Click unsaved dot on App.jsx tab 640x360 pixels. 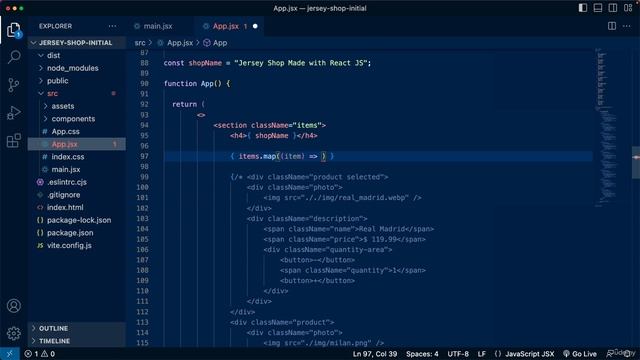pyautogui.click(x=255, y=26)
